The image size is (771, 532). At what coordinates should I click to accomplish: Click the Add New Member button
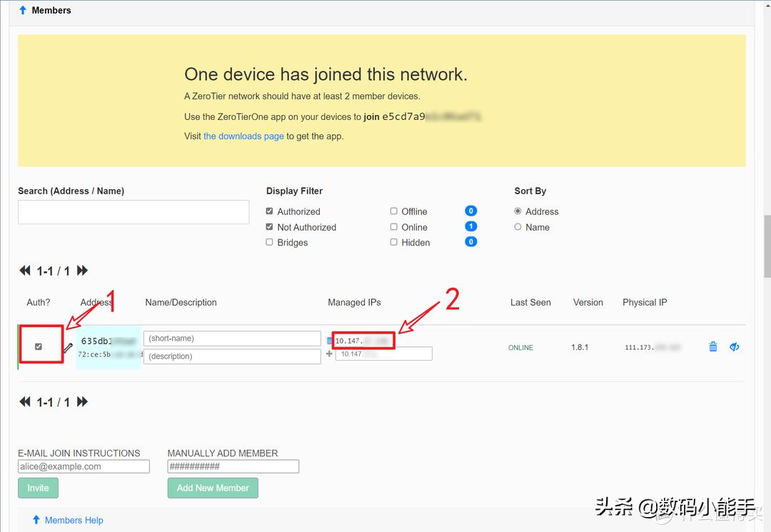[x=213, y=488]
